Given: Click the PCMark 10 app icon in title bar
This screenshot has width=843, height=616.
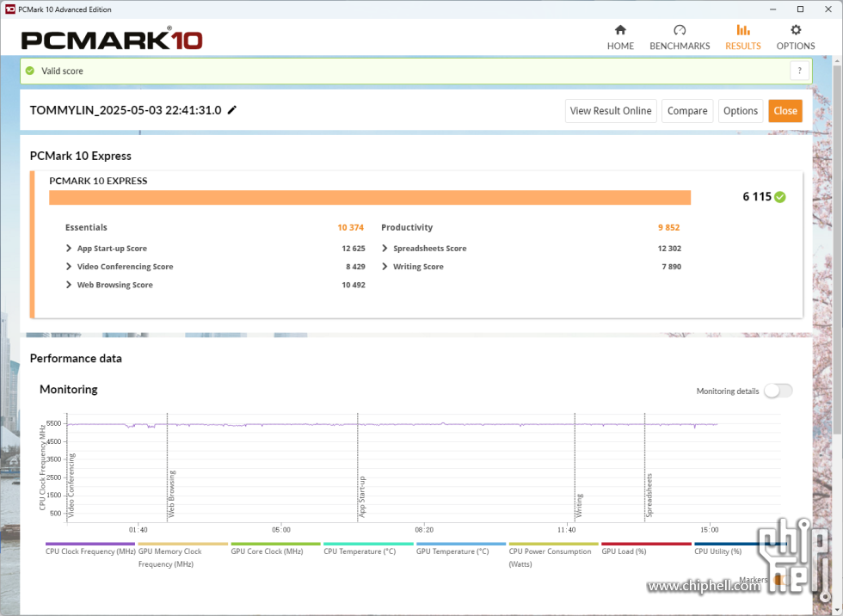Looking at the screenshot, I should tap(9, 9).
